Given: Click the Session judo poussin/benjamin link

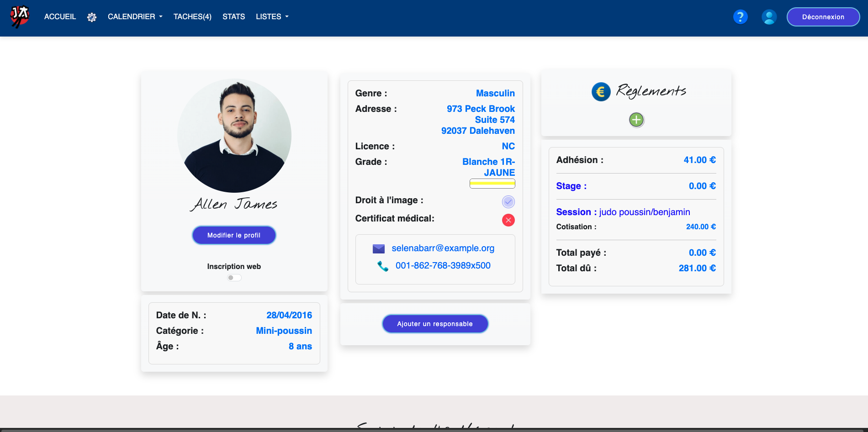Looking at the screenshot, I should click(623, 212).
